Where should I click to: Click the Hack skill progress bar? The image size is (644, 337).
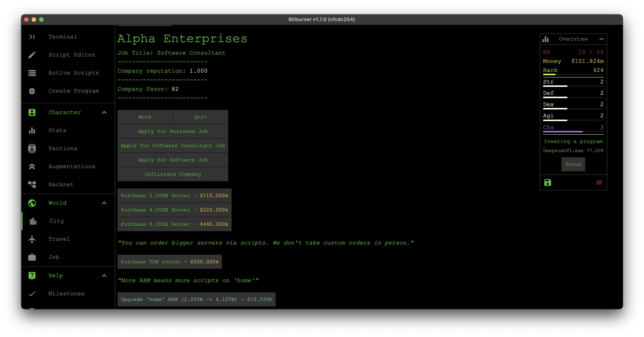(573, 74)
